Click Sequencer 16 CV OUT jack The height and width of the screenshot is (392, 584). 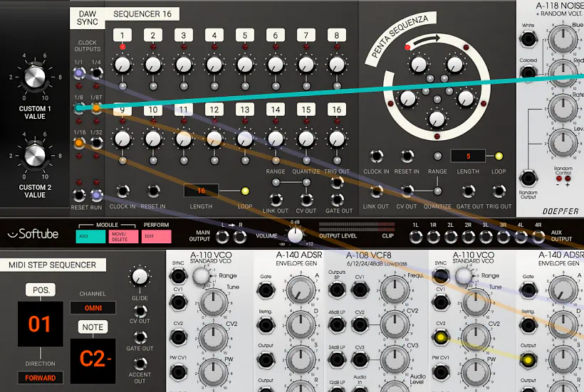tap(306, 200)
